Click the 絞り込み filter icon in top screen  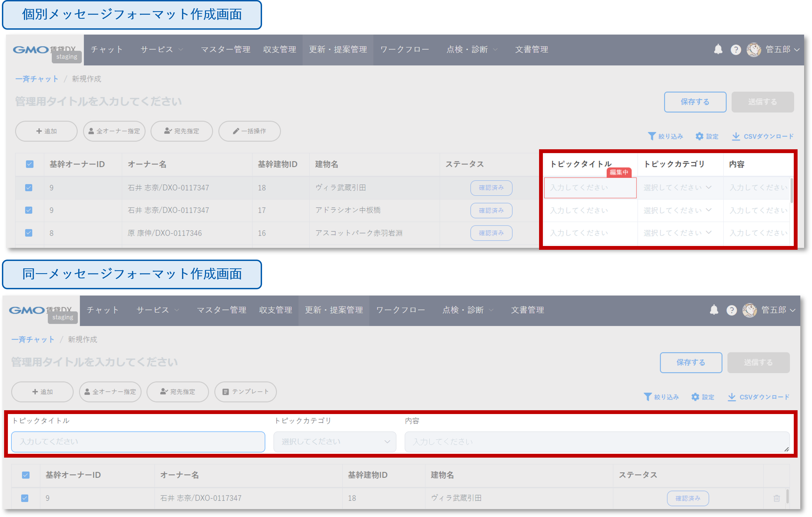pos(652,136)
